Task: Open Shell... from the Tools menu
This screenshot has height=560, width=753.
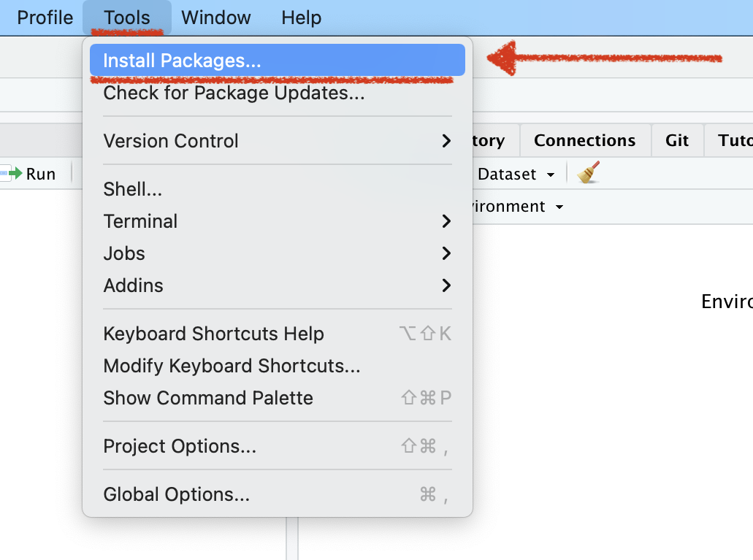Action: click(133, 189)
